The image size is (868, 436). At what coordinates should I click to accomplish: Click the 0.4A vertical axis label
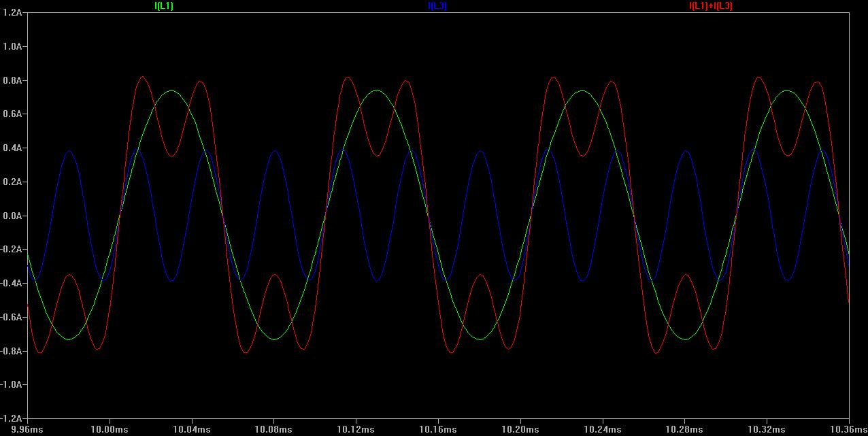pyautogui.click(x=14, y=148)
